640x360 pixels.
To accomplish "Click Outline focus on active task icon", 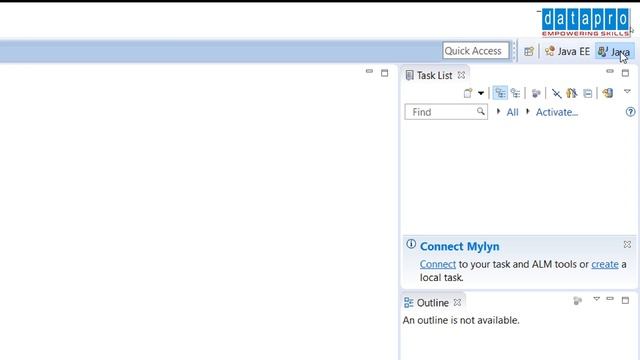I will pos(577,301).
